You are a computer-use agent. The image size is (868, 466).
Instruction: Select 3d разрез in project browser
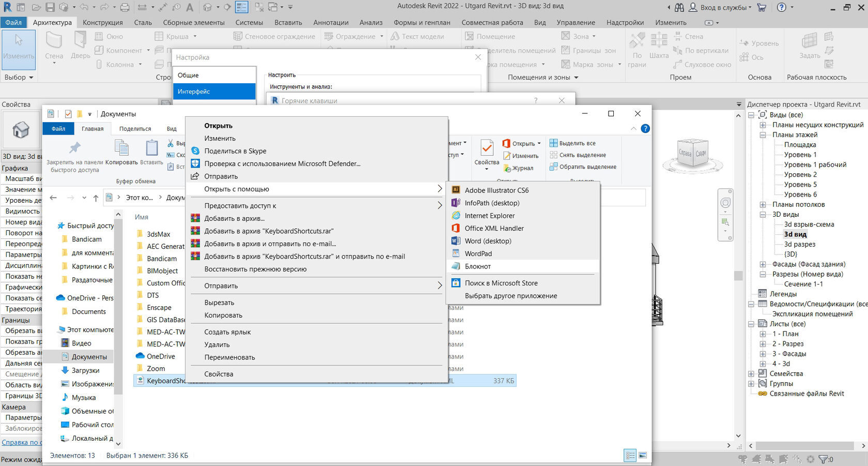click(799, 244)
